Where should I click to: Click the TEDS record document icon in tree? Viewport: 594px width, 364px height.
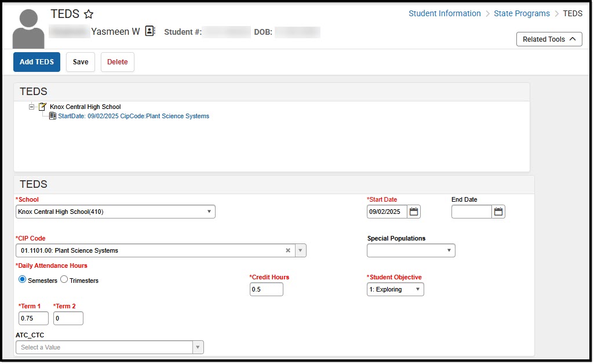(53, 116)
